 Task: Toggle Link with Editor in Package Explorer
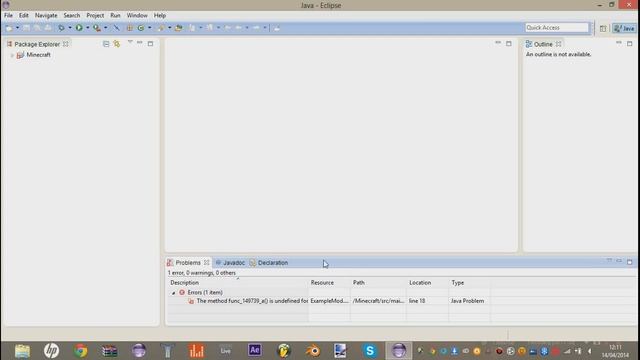tap(117, 44)
